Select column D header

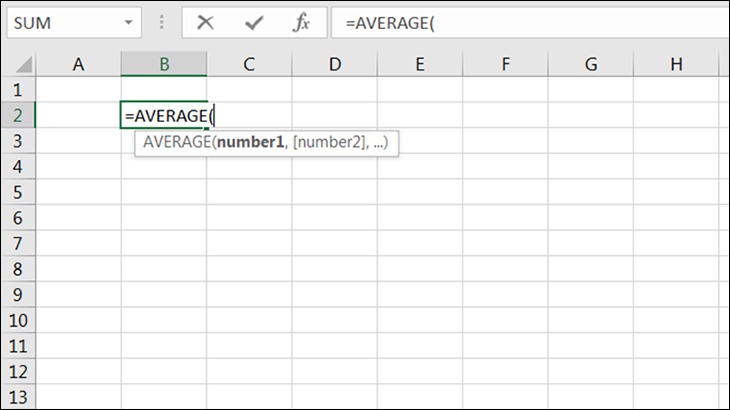pyautogui.click(x=334, y=65)
